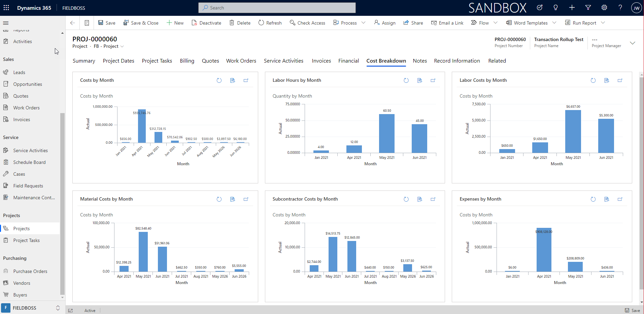Click Save & Close button
Screen dimensions: 644x314
point(141,23)
